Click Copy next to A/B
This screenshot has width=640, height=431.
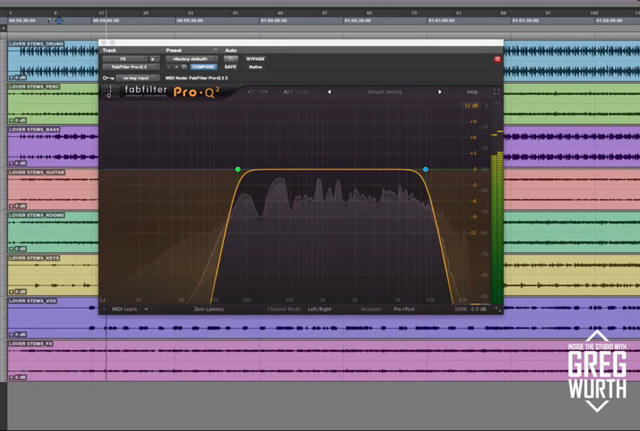303,92
